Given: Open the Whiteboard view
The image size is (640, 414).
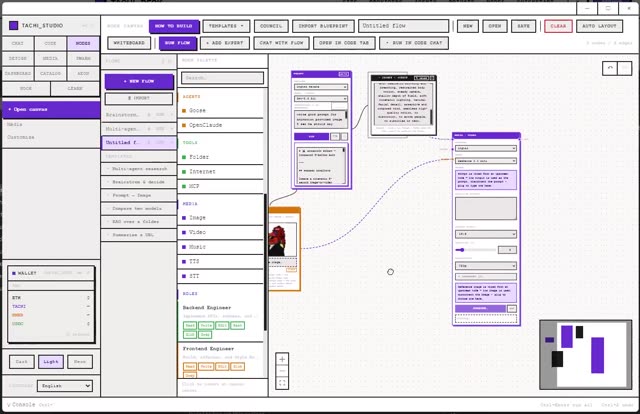Looking at the screenshot, I should coord(129,43).
